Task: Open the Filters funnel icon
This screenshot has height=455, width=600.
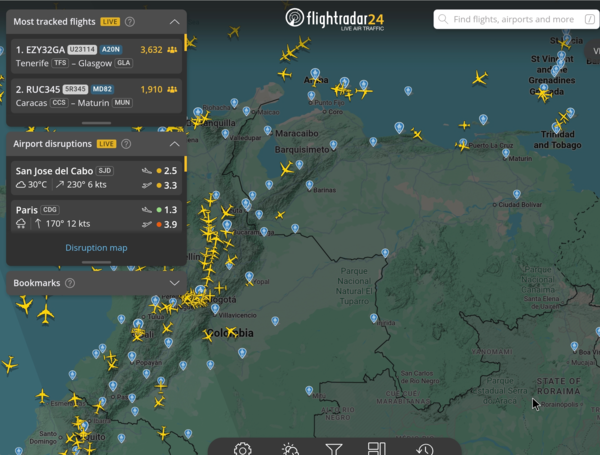Action: tap(334, 449)
